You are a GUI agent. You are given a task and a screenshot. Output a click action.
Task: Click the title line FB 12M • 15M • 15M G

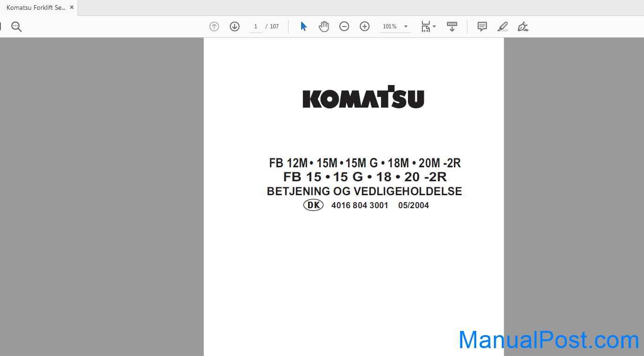coord(365,163)
